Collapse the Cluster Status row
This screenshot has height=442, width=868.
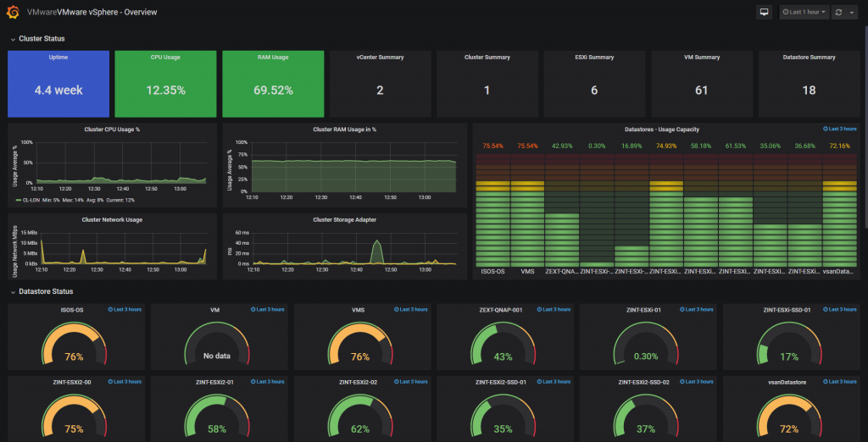click(x=37, y=39)
